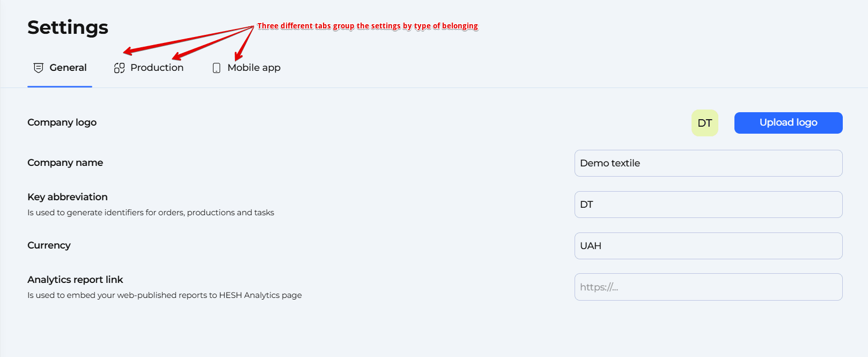Focus the Company name field with Demo textile
Screen dimensions: 868x357
(x=708, y=163)
